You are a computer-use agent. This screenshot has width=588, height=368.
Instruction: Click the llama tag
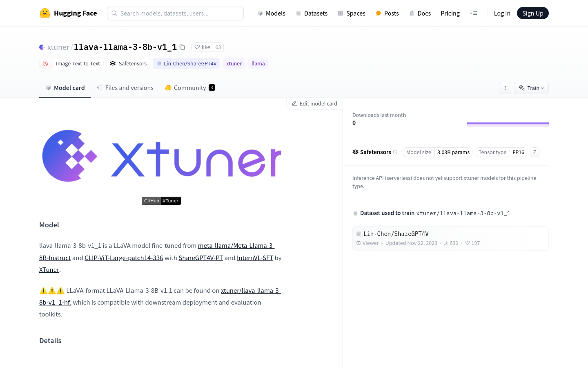258,63
